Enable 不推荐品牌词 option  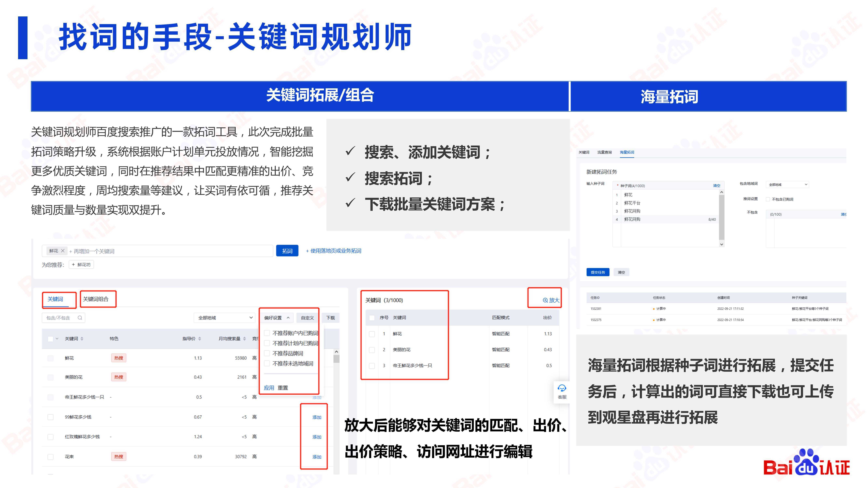[x=267, y=353]
